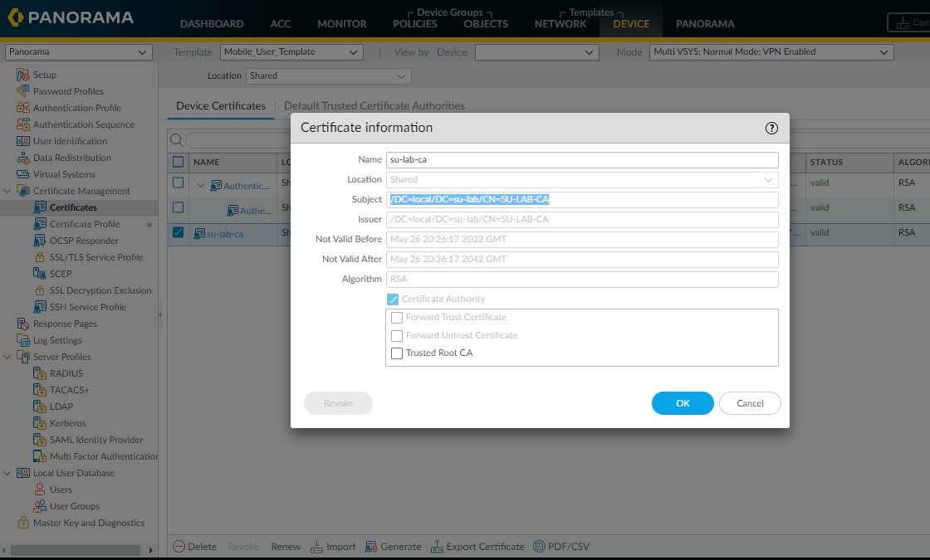The image size is (930, 560).
Task: Navigate to the MONITOR tab
Action: click(x=341, y=23)
